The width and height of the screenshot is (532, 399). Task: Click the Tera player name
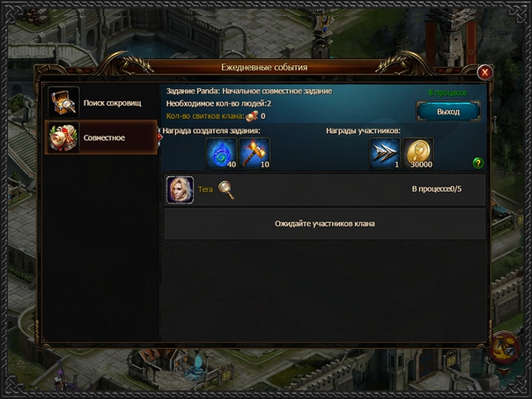(205, 189)
